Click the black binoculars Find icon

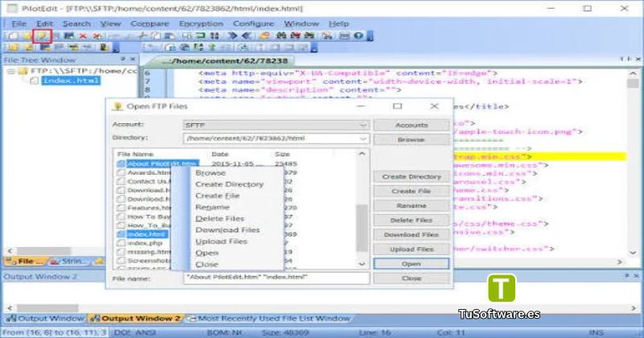[281, 36]
